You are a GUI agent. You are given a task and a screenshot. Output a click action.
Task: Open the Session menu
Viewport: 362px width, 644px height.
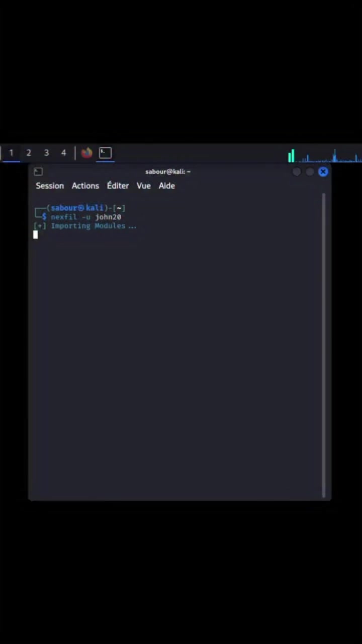(50, 186)
